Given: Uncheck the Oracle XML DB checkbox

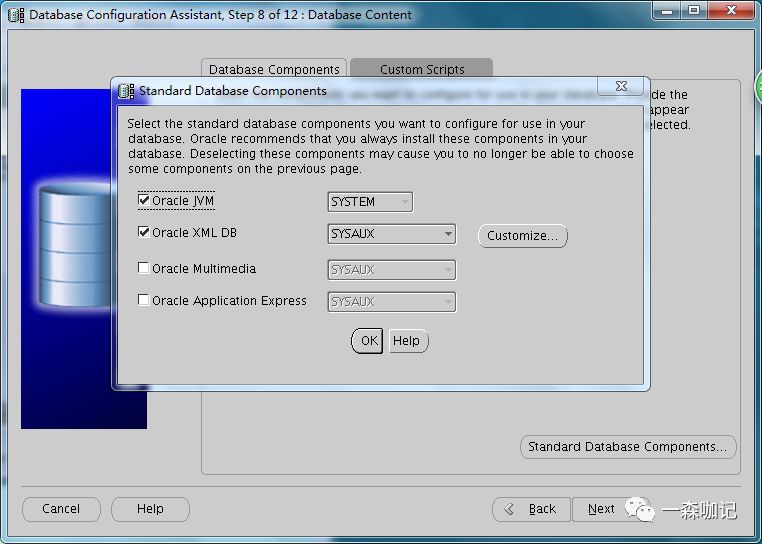Looking at the screenshot, I should click(x=144, y=232).
